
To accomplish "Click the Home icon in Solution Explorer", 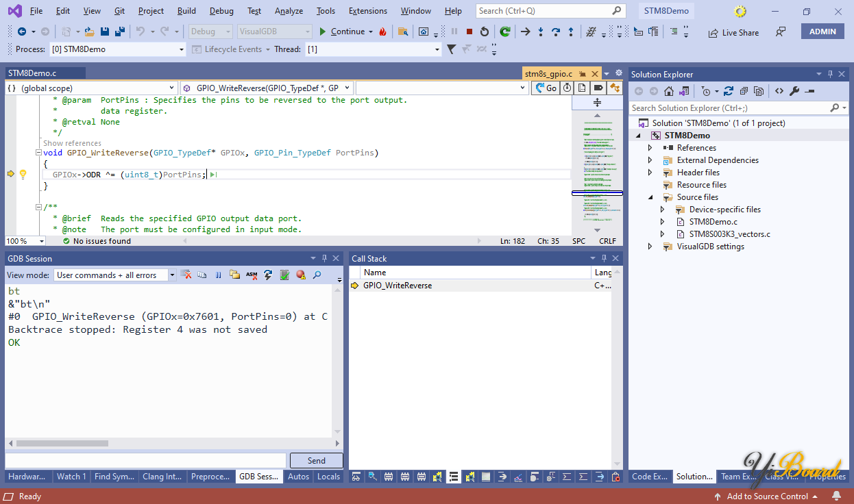I will click(669, 91).
